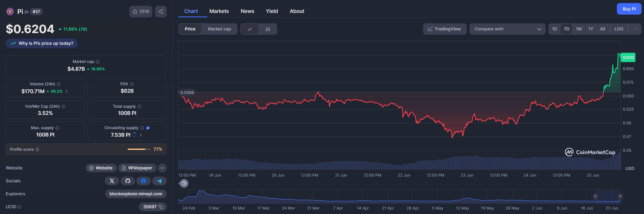Open the X (Twitter) social link

(x=112, y=181)
